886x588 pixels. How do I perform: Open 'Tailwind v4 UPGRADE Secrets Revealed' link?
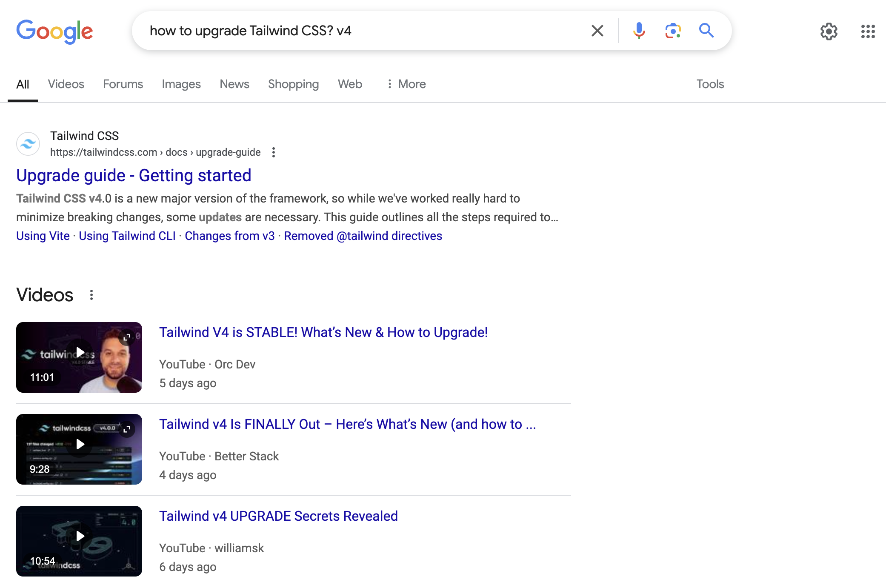(278, 516)
